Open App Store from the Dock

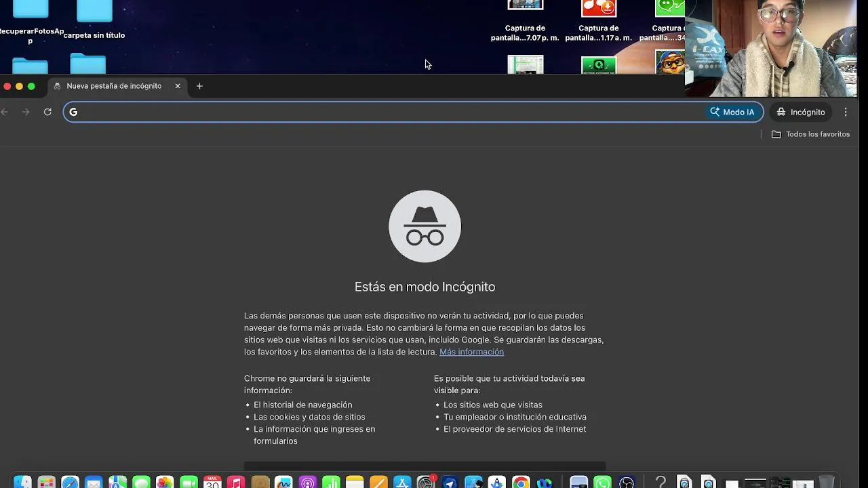pos(402,483)
